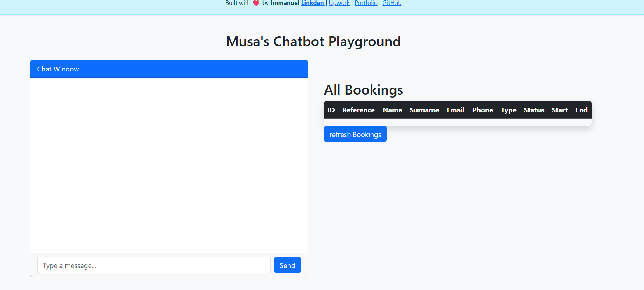Select the Start column header
Viewport: 644px width, 290px height.
click(x=560, y=110)
